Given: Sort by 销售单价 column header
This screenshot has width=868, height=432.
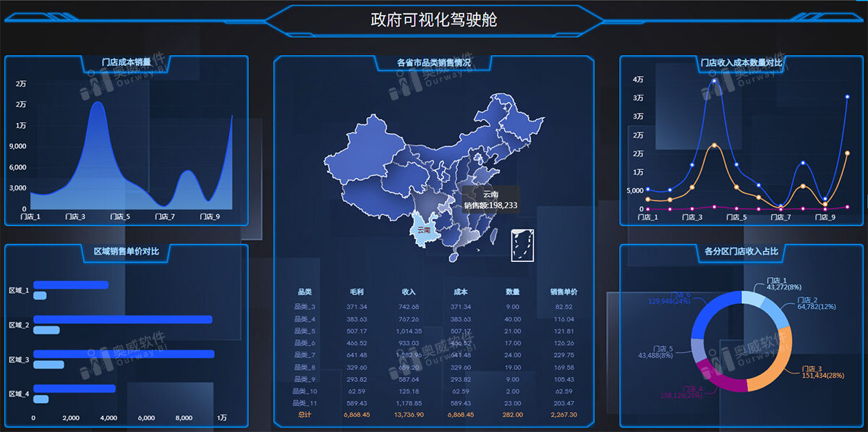Looking at the screenshot, I should point(563,292).
